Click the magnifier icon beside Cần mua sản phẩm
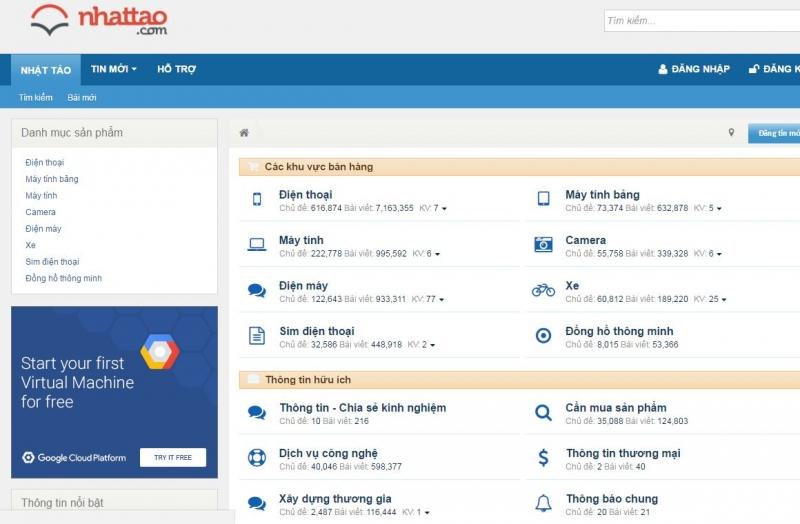Viewport: 800px width, 524px height. tap(543, 412)
